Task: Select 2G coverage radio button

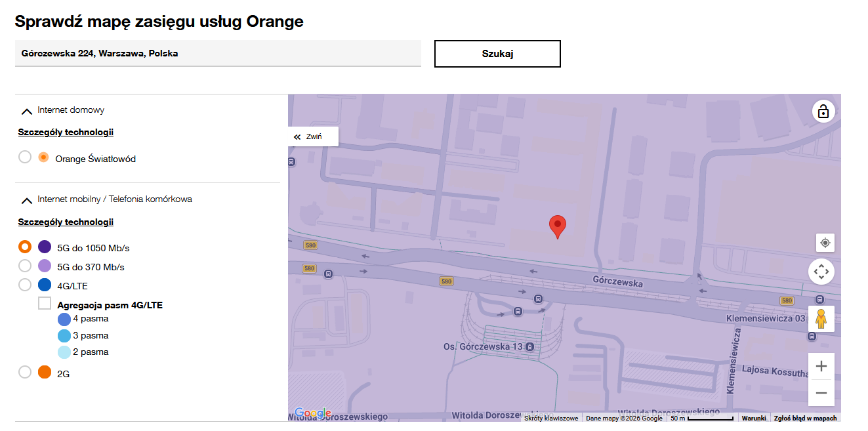Action: pos(25,372)
